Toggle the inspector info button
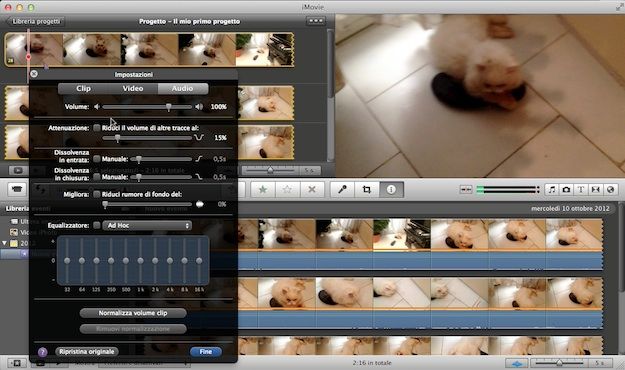Viewport: 625px width, 370px height. [x=391, y=190]
